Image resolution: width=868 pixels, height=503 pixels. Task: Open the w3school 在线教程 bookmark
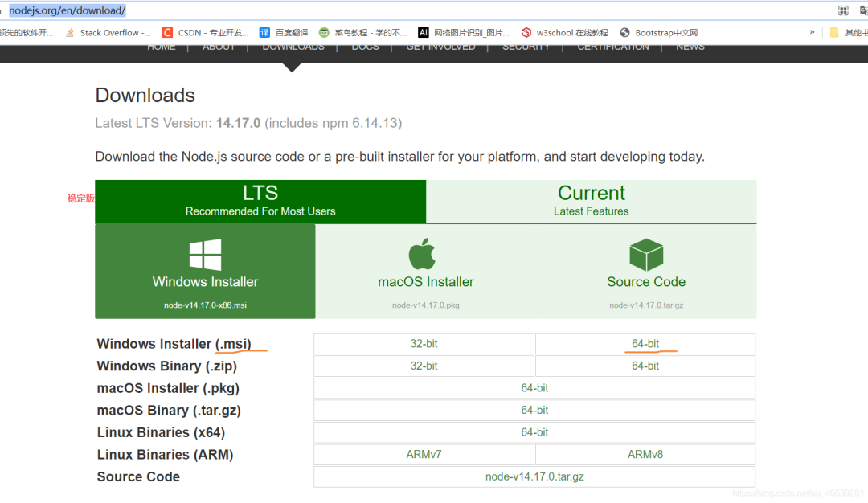point(565,33)
